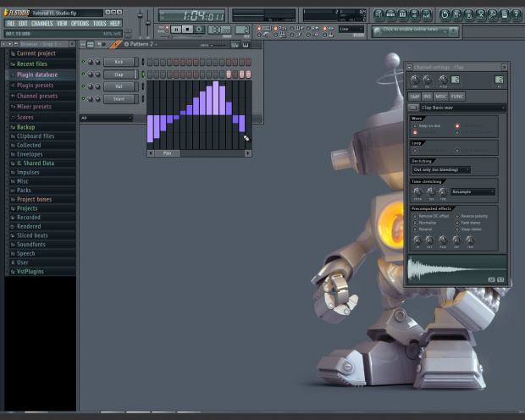
Task: Click the keyboard editor icon in step sequencer
Action: click(246, 45)
